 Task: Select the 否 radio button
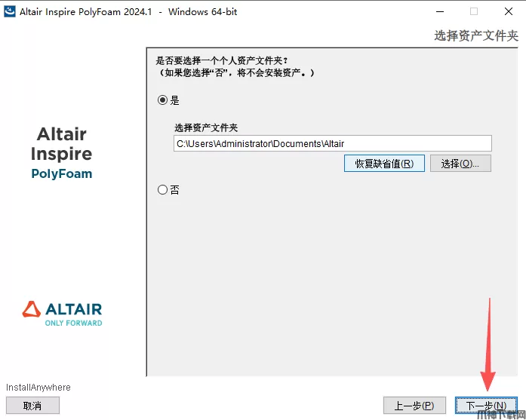click(163, 190)
